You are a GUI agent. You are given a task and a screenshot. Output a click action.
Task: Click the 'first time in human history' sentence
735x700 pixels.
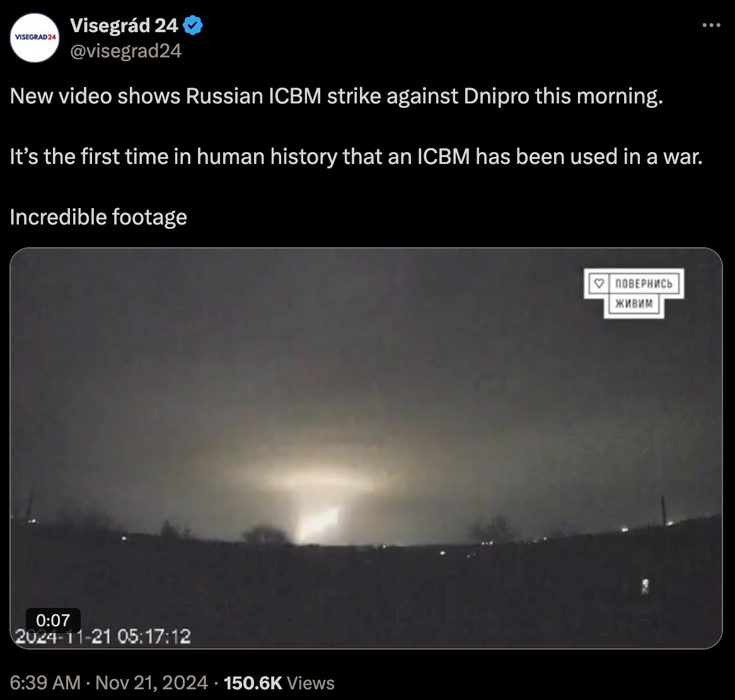(x=356, y=156)
